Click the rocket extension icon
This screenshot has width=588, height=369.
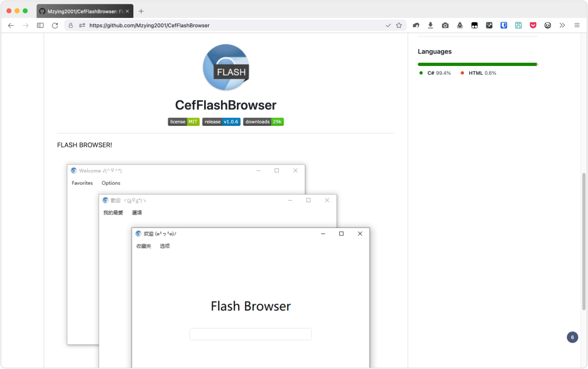[x=460, y=26]
